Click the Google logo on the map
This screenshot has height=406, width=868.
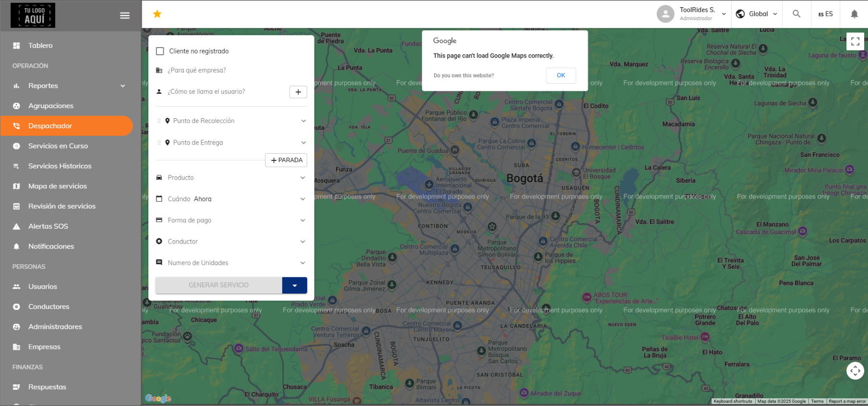coord(158,398)
